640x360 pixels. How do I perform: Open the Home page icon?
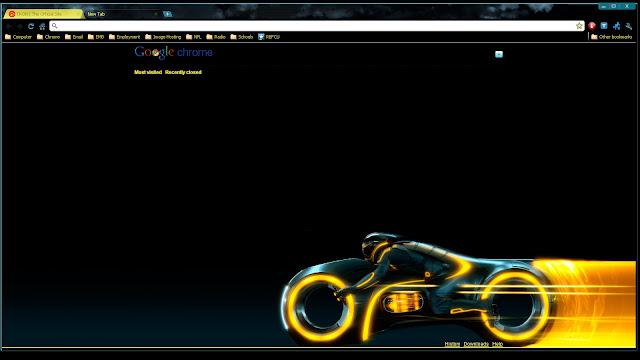(42, 26)
